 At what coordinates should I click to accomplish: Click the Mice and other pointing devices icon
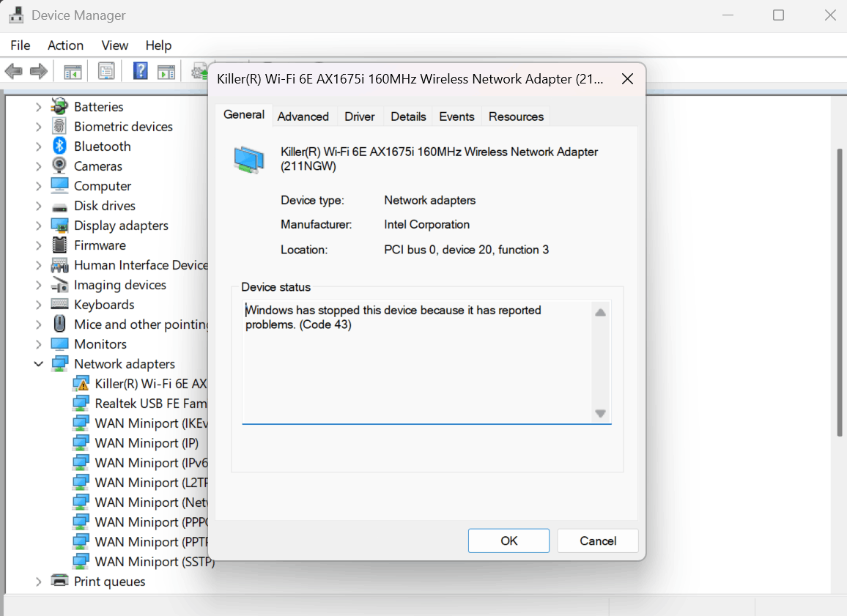59,324
